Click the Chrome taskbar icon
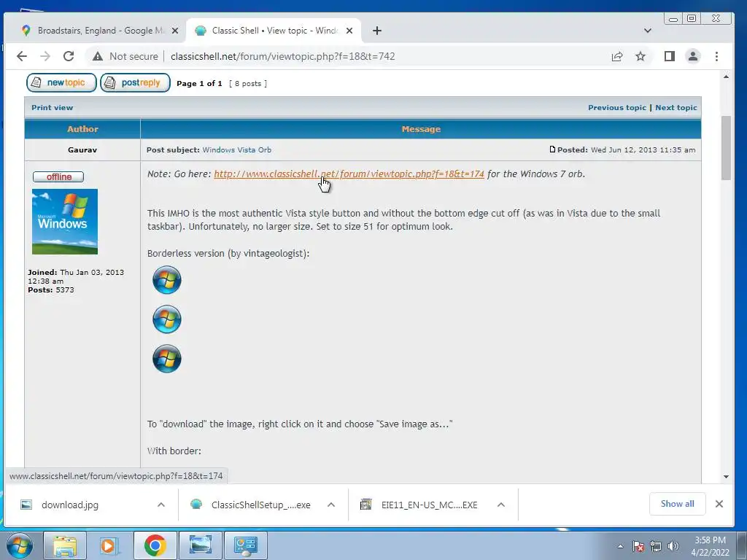This screenshot has height=560, width=747. (155, 545)
